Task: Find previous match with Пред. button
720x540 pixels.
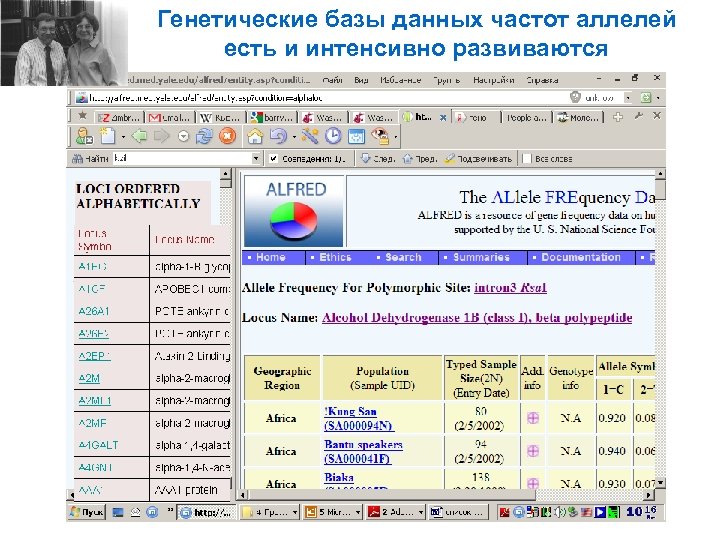Action: [x=419, y=159]
